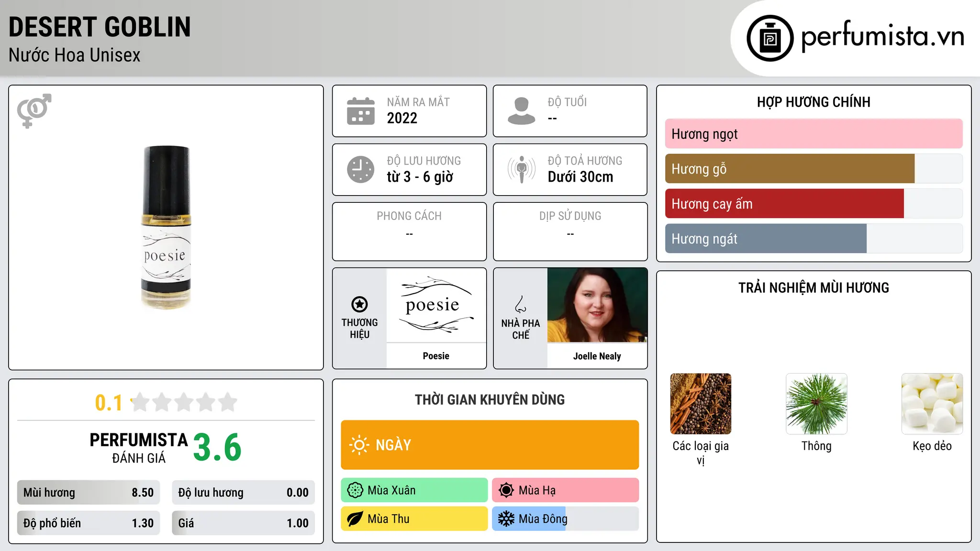This screenshot has height=551, width=980.
Task: Click the Độ phổ biến score row 1.30
Action: (x=89, y=523)
